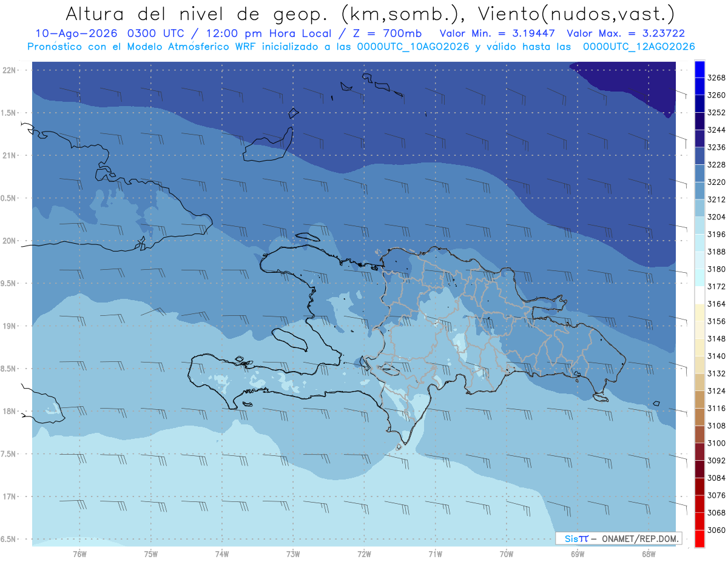Click the 3076 color bar label
This screenshot has height=562, width=728.
(x=716, y=495)
